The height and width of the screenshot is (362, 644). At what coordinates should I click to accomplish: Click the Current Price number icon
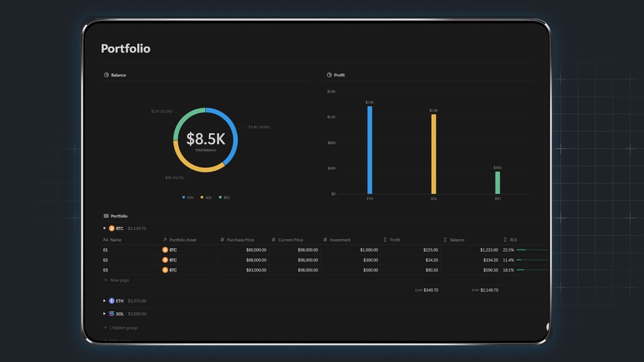(274, 240)
